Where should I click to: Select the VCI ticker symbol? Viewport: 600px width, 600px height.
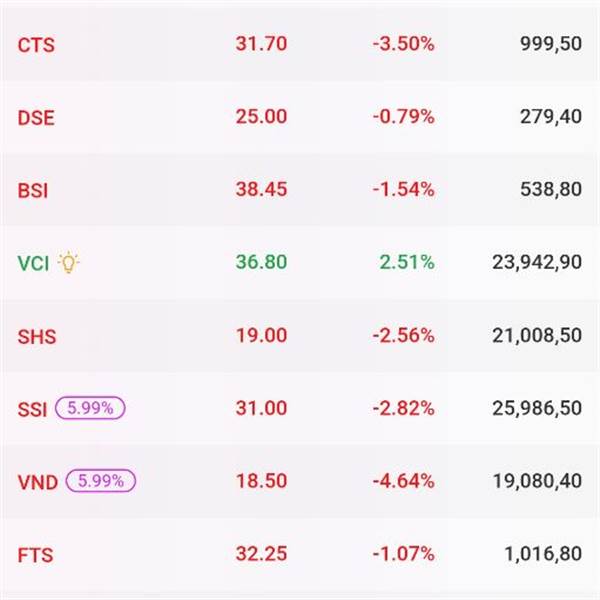[x=33, y=263]
